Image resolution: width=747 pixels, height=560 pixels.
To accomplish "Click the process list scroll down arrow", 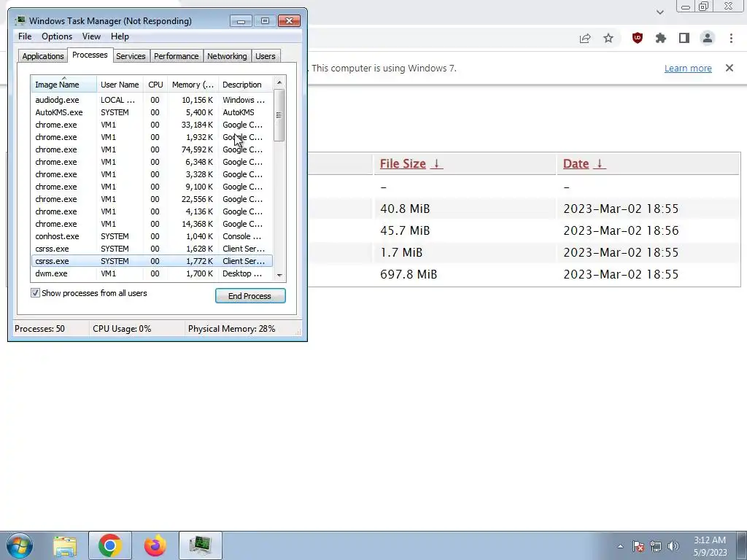I will (279, 275).
